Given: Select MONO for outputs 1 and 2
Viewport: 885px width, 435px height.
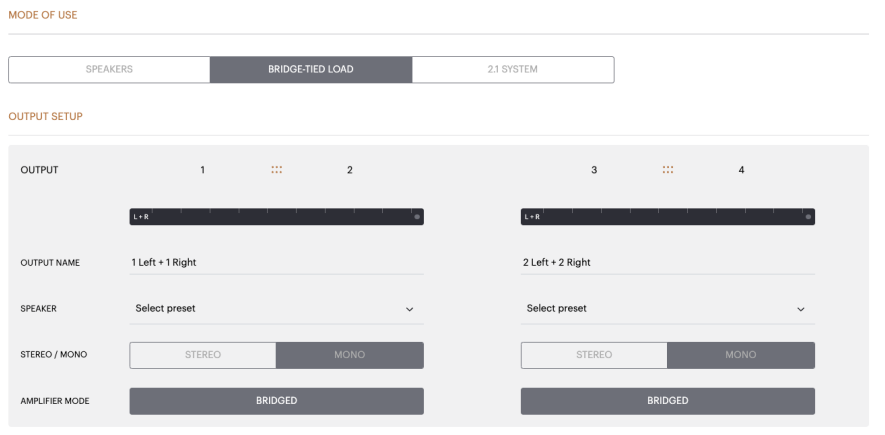Looking at the screenshot, I should point(350,355).
